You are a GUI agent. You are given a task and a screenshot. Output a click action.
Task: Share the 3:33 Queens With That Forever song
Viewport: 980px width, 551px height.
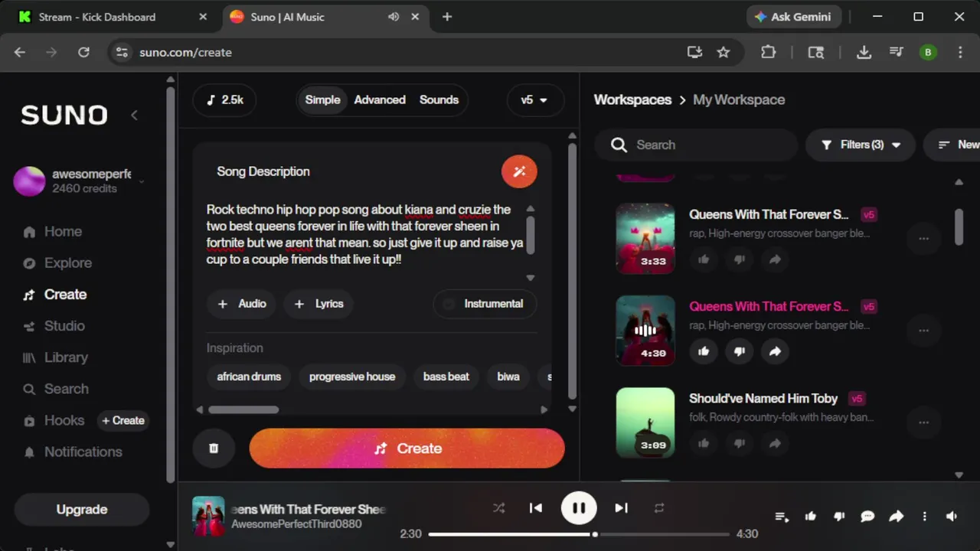click(775, 259)
